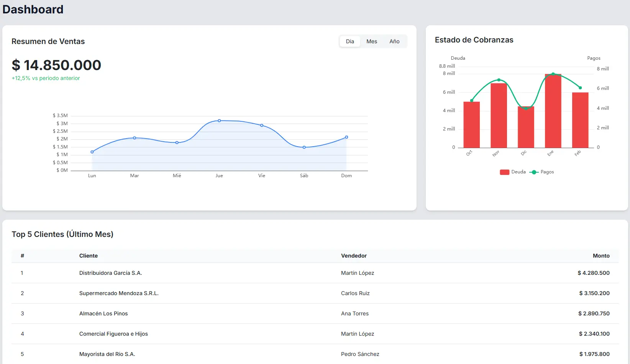
Task: Sort table by Monto column header
Action: point(601,256)
